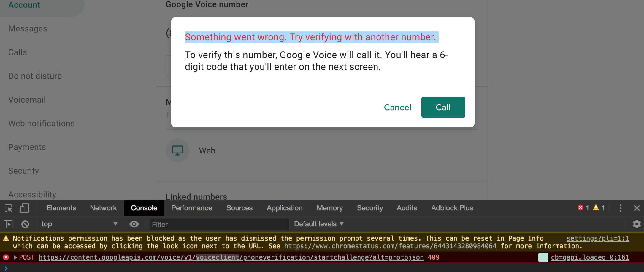This screenshot has height=272, width=644.
Task: Click the red error icon on POST row
Action: pyautogui.click(x=6, y=257)
